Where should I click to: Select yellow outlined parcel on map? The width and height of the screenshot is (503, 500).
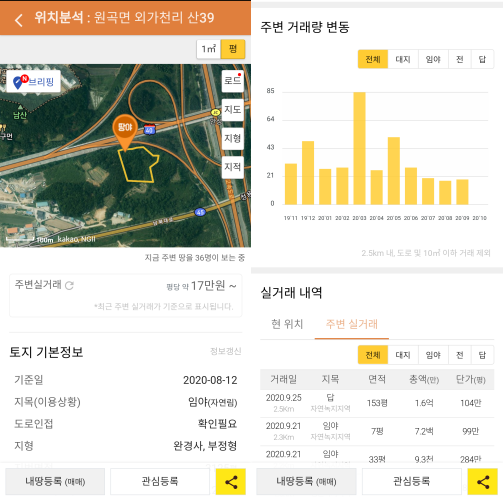tap(138, 164)
